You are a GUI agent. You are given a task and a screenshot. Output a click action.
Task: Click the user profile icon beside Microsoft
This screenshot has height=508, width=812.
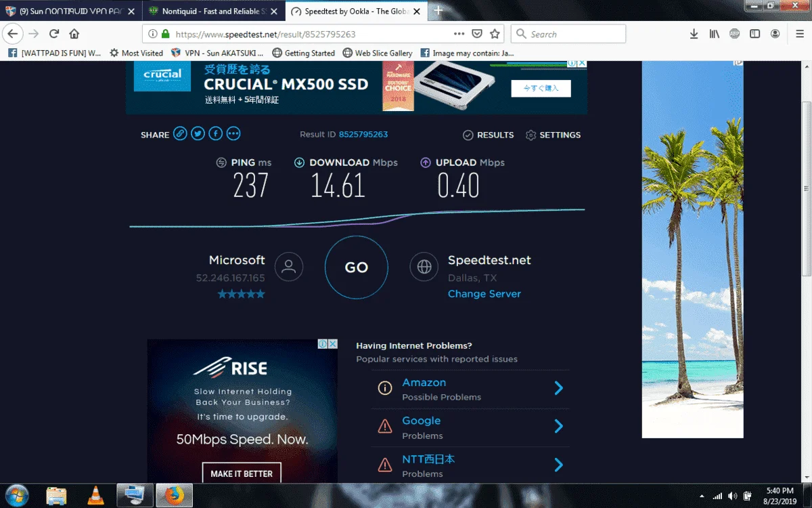(289, 267)
